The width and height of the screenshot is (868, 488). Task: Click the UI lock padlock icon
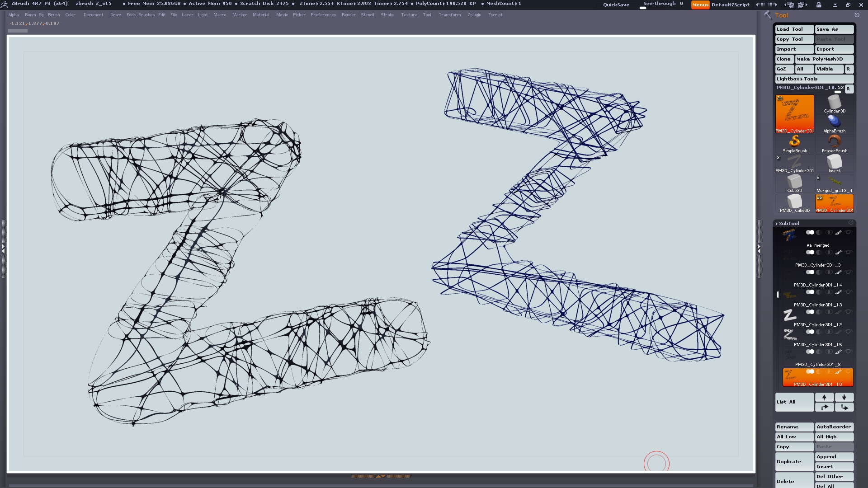click(819, 5)
